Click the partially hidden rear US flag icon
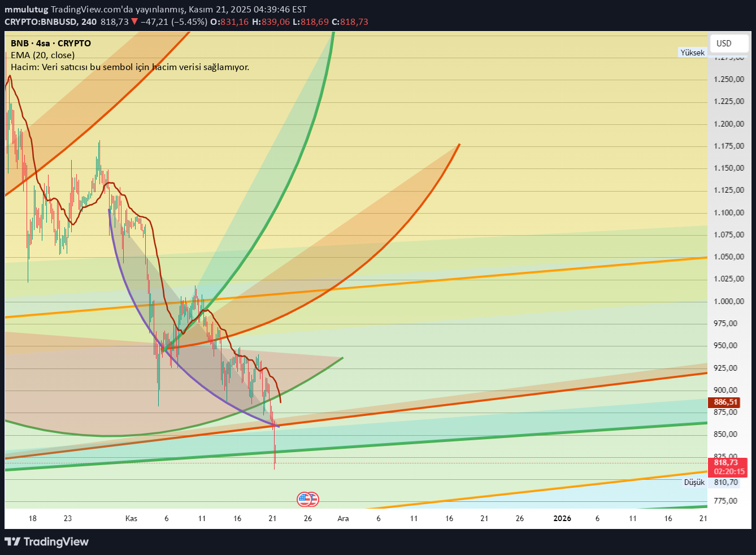This screenshot has height=555, width=756. 315,499
